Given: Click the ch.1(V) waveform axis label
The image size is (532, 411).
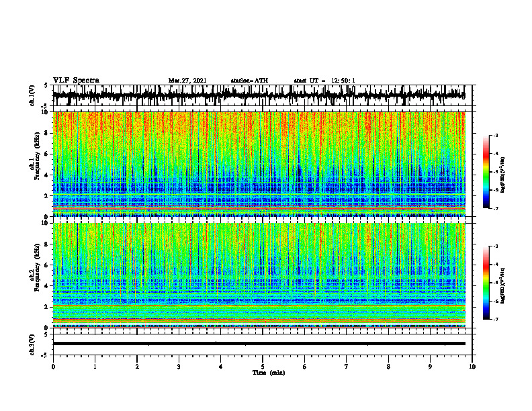Looking at the screenshot, I should [x=32, y=95].
